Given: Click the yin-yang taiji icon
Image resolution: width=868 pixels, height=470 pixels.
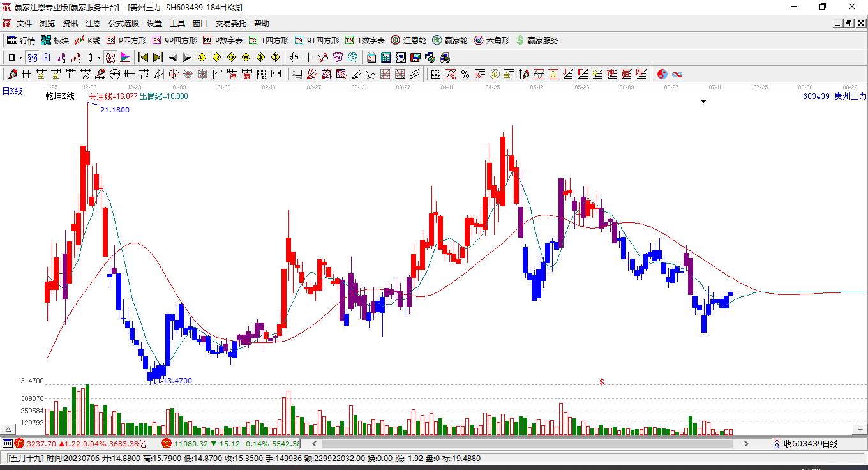Looking at the screenshot, I should coord(662,74).
